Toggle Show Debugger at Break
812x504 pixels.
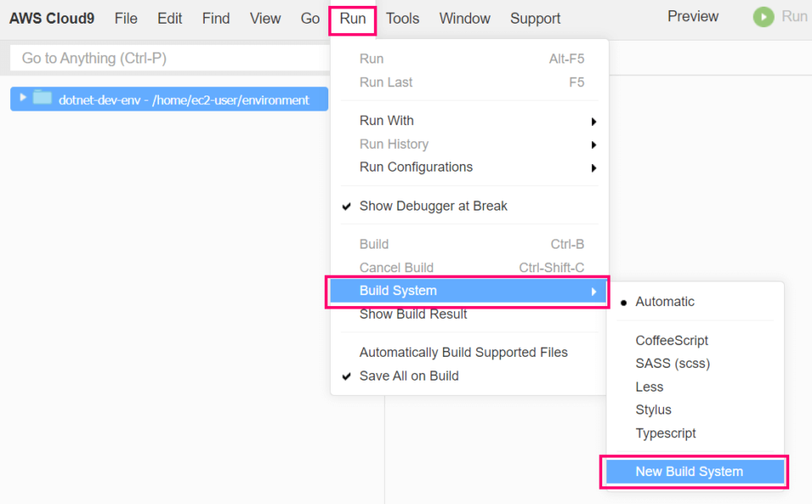tap(433, 205)
